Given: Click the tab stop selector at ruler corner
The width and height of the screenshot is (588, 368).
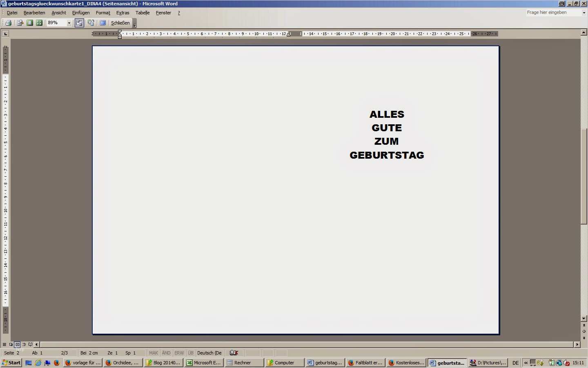Looking at the screenshot, I should pyautogui.click(x=6, y=34).
